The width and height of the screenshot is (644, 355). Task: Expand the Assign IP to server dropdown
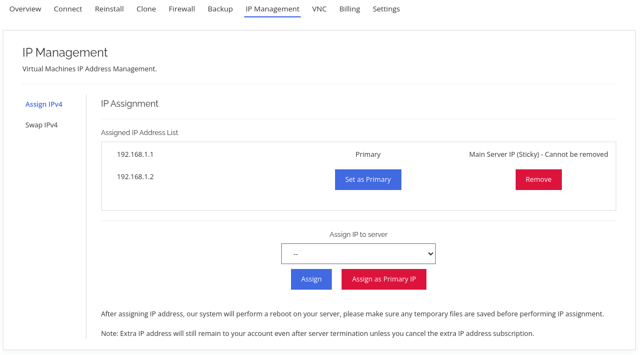pyautogui.click(x=358, y=254)
